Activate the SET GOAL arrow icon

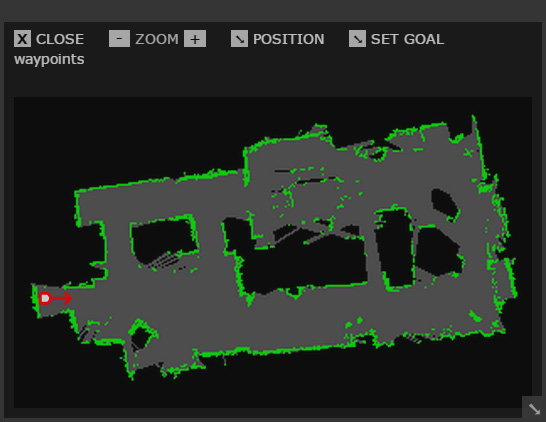point(357,39)
